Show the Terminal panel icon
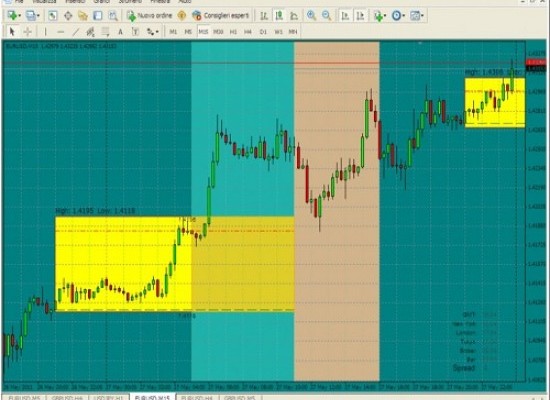The width and height of the screenshot is (550, 400). point(98,15)
